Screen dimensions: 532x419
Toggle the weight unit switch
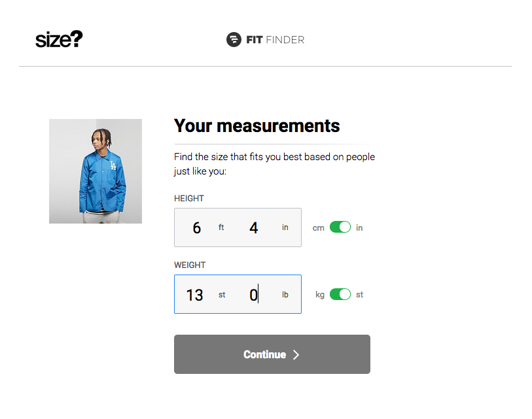[340, 294]
